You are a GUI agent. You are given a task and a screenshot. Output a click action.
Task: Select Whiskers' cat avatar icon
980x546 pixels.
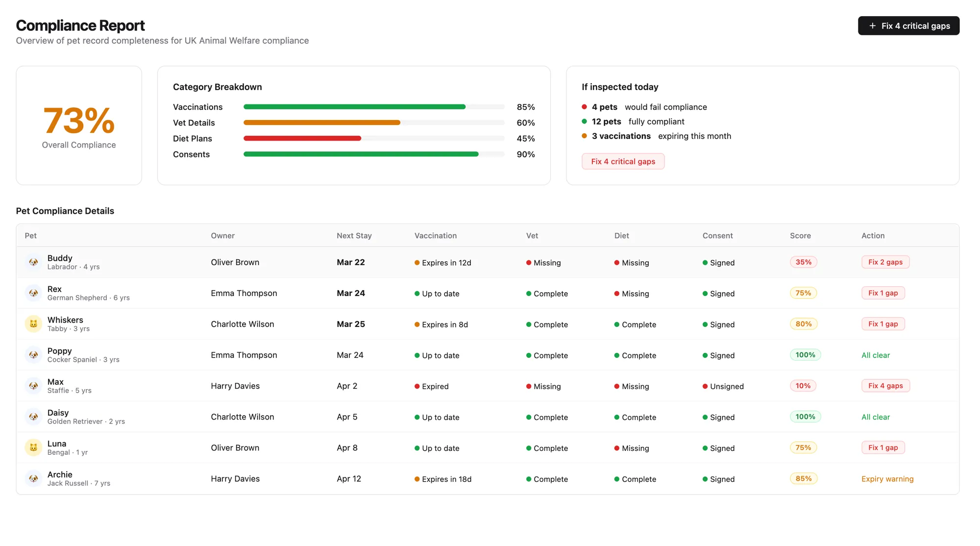coord(33,324)
